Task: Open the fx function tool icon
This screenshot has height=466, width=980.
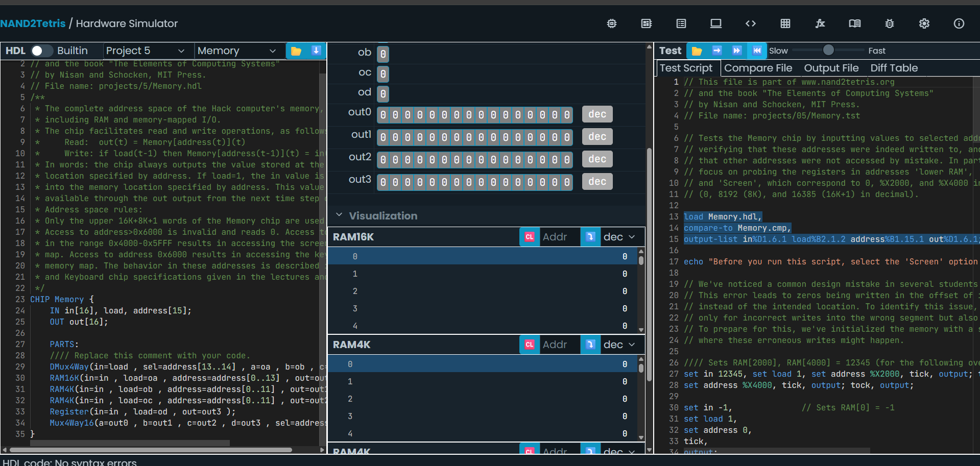Action: (x=820, y=23)
